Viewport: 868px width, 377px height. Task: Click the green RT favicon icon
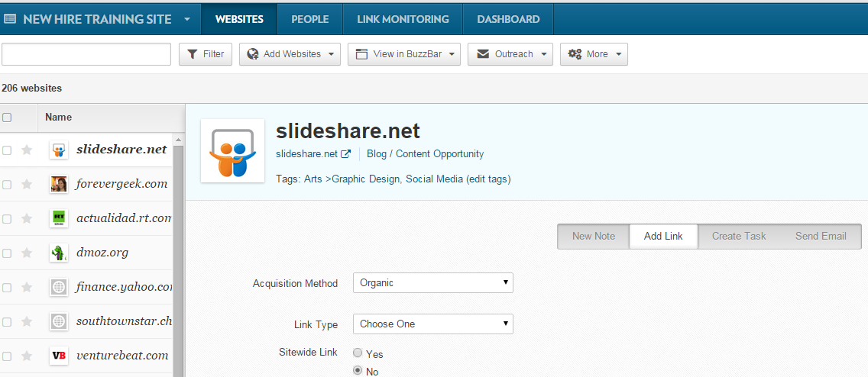[x=59, y=218]
